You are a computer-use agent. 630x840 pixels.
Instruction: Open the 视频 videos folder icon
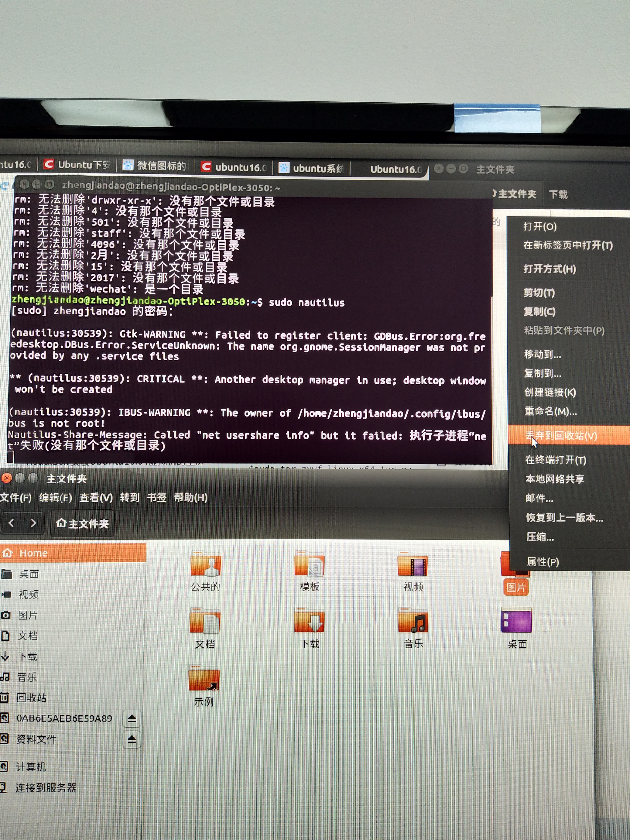coord(413,565)
